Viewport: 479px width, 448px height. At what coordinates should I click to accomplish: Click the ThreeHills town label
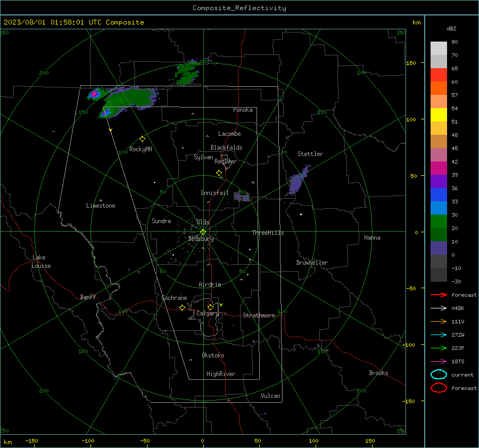point(268,233)
